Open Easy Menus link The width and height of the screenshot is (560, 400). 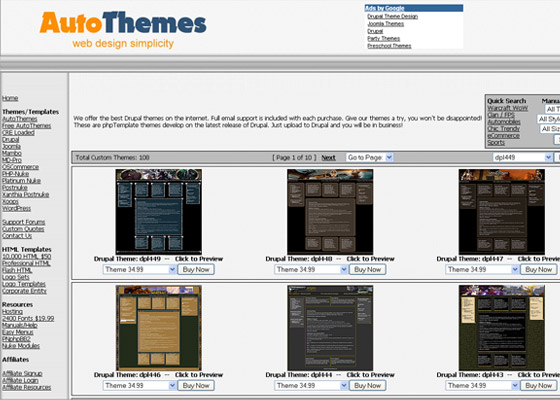click(18, 332)
